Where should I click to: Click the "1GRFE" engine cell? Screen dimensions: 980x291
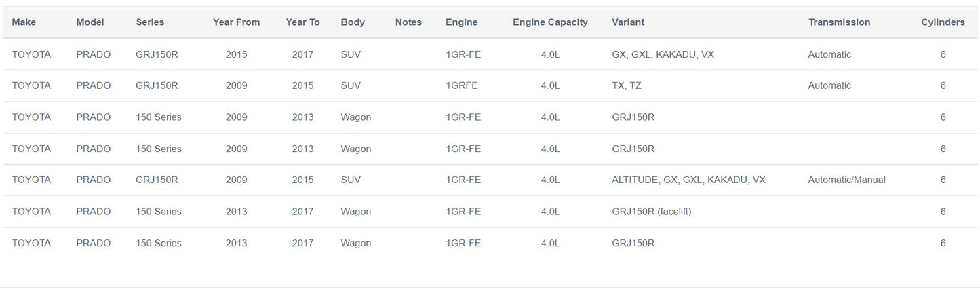point(462,86)
